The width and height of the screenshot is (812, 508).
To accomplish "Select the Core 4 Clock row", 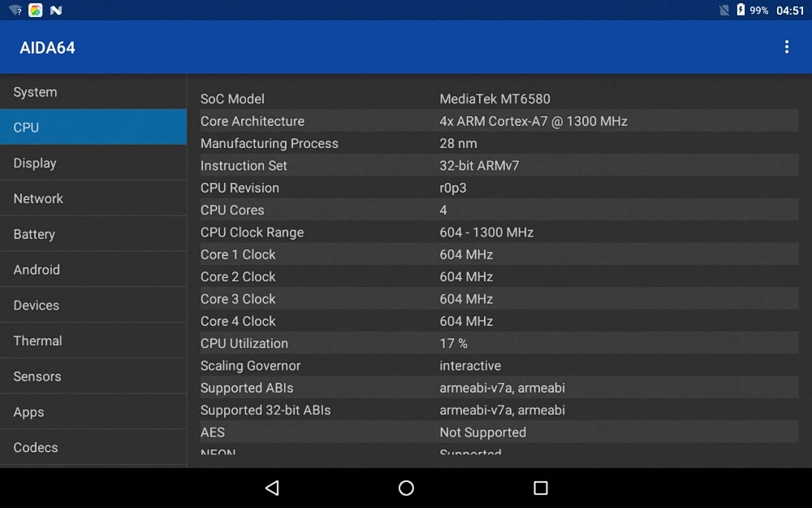I will (499, 321).
